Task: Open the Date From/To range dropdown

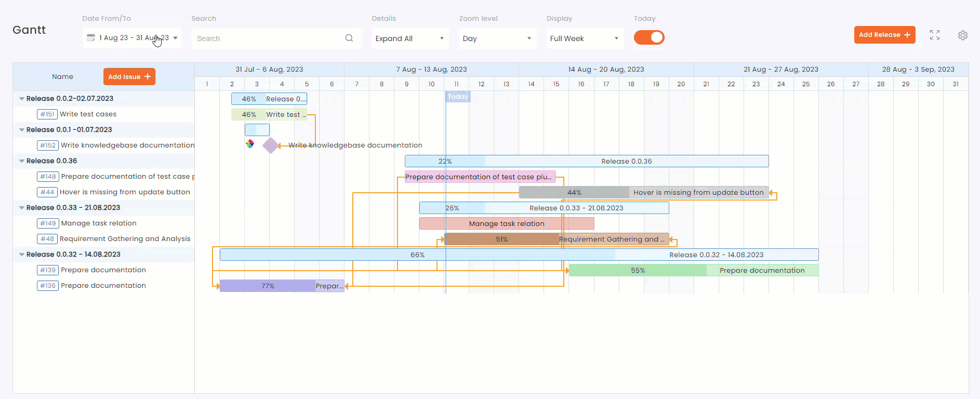Action: [176, 38]
